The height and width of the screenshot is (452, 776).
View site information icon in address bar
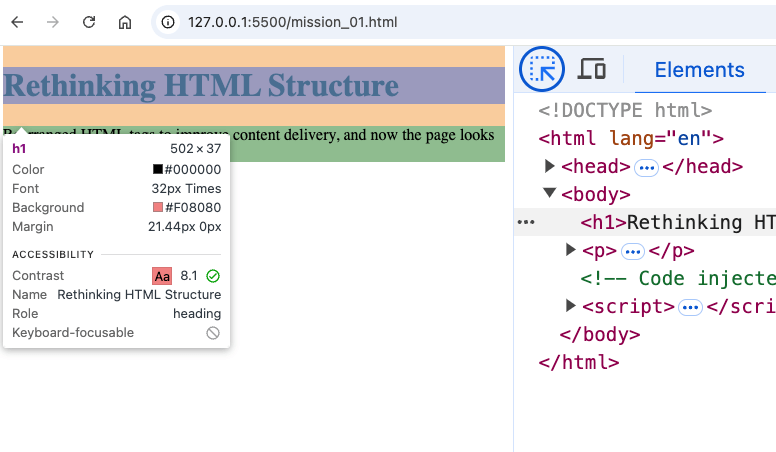[x=169, y=22]
